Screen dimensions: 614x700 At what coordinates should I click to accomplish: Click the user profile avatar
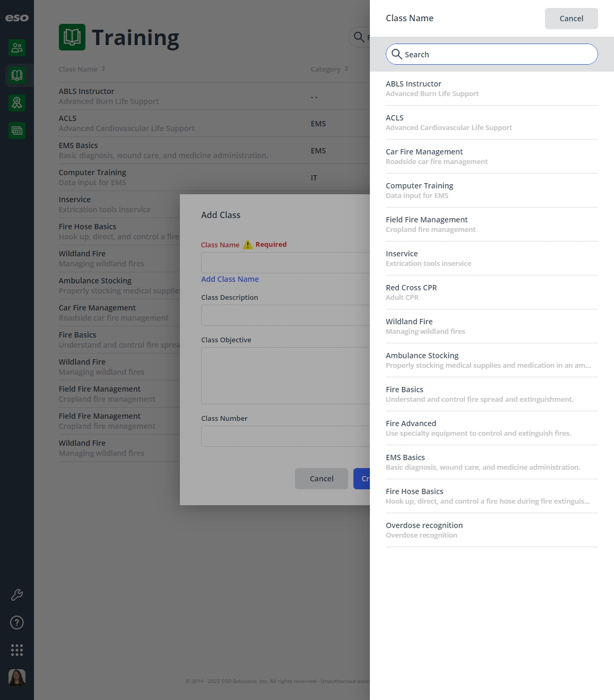17,678
